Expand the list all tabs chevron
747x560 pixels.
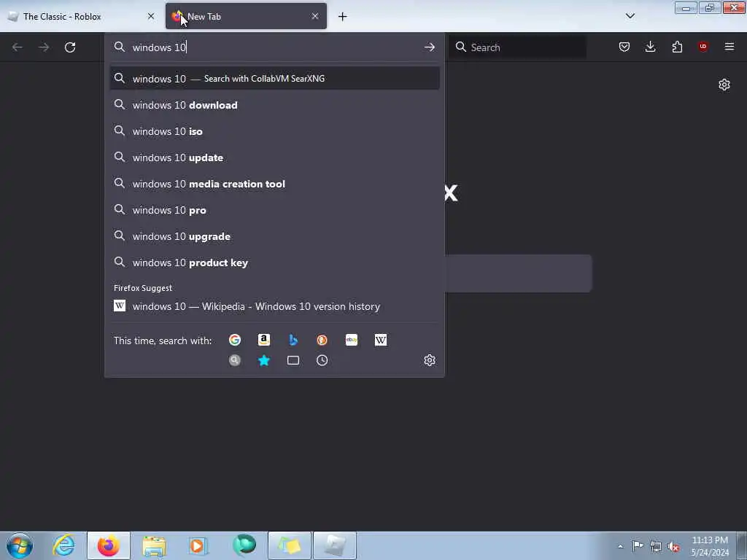(630, 16)
